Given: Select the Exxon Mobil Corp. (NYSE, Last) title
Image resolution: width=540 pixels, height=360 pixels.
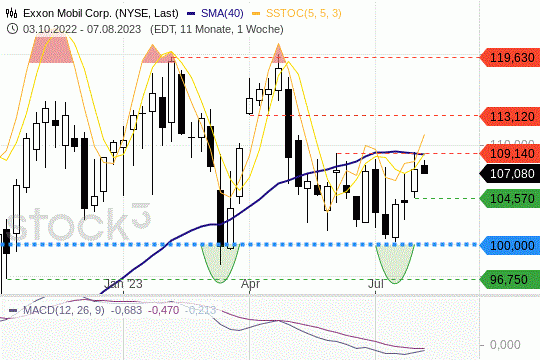Looking at the screenshot, I should (101, 13).
